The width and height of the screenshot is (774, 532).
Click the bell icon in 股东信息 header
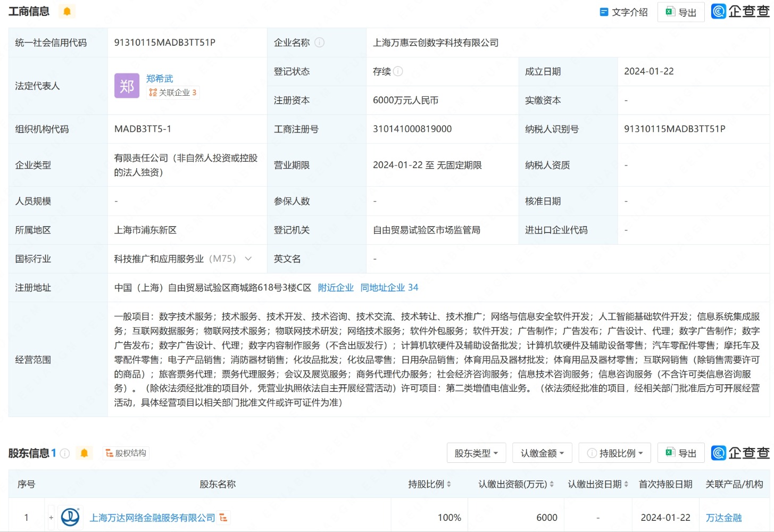(x=84, y=453)
